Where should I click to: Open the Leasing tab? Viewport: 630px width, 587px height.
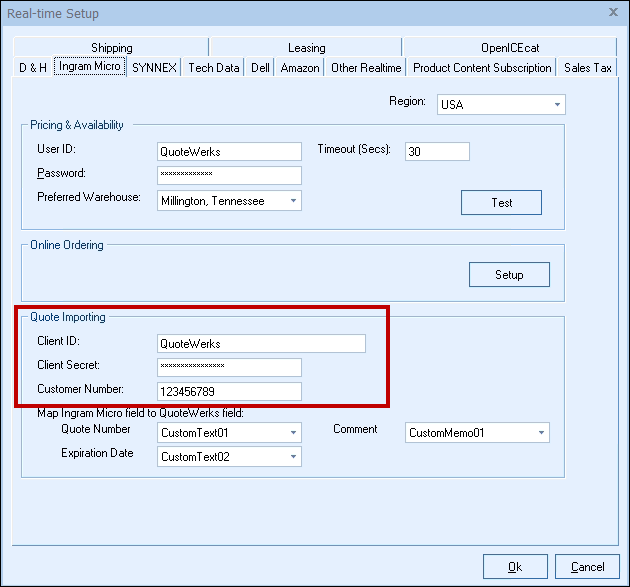tap(306, 47)
